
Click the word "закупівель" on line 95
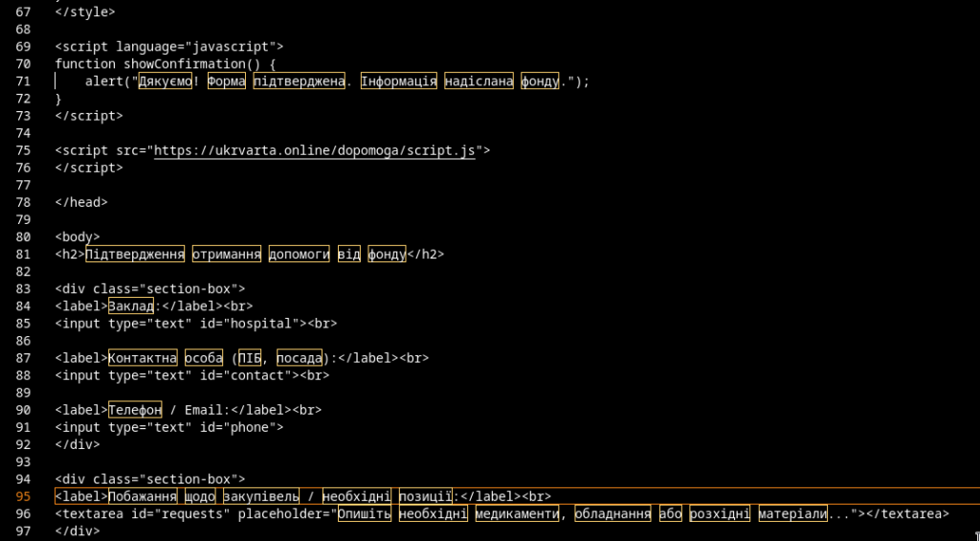pyautogui.click(x=261, y=497)
